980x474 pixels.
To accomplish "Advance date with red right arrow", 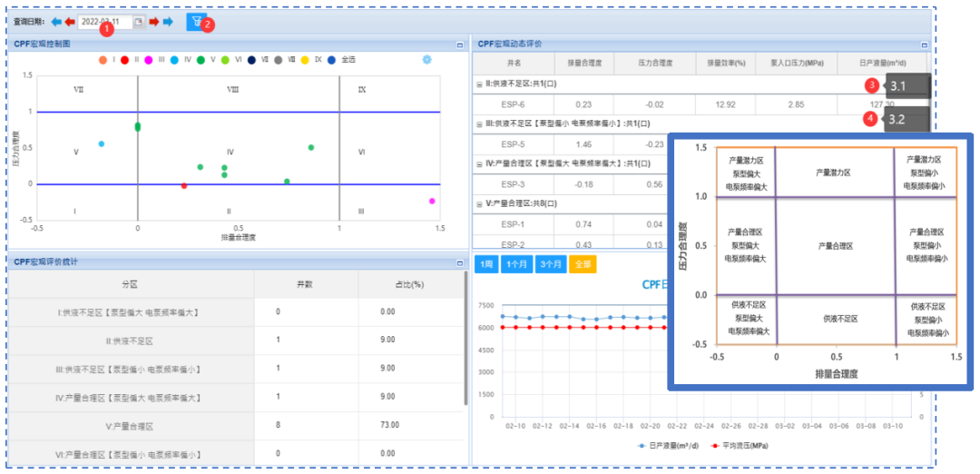I will coord(154,22).
